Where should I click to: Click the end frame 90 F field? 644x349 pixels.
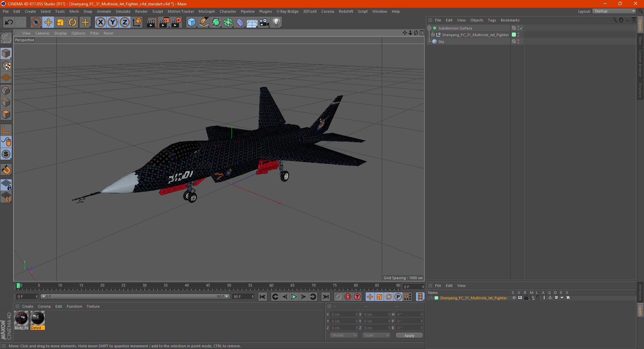click(243, 297)
